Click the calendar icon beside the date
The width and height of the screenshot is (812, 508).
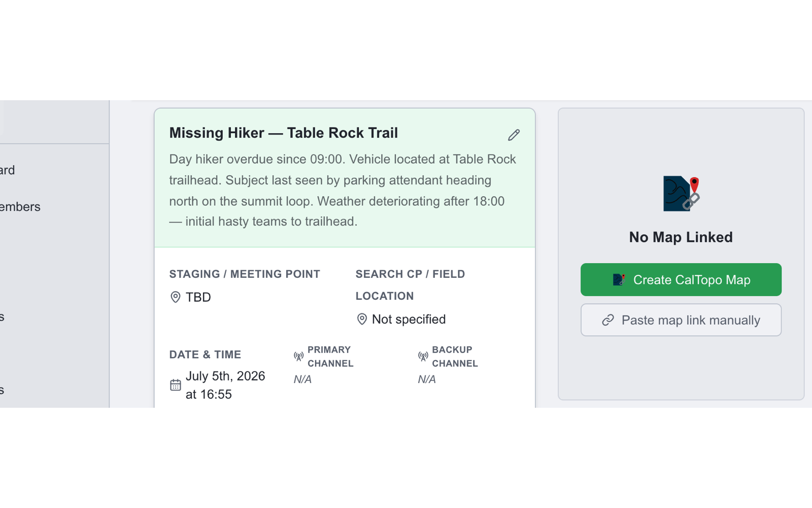tap(176, 385)
